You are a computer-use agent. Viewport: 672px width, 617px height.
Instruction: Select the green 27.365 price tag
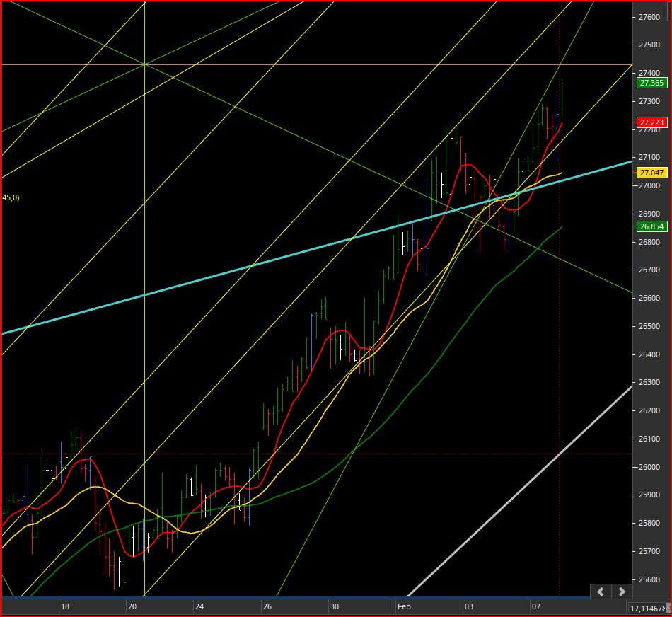[651, 83]
